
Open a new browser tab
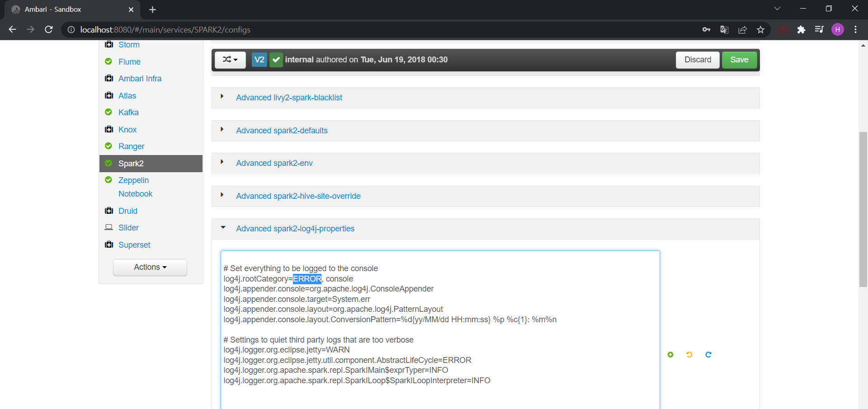tap(152, 9)
